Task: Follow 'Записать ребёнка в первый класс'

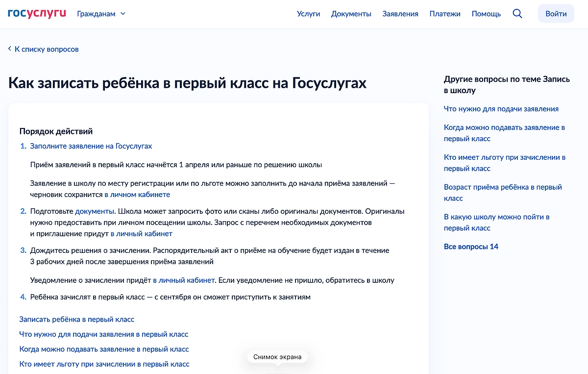Action: click(76, 319)
